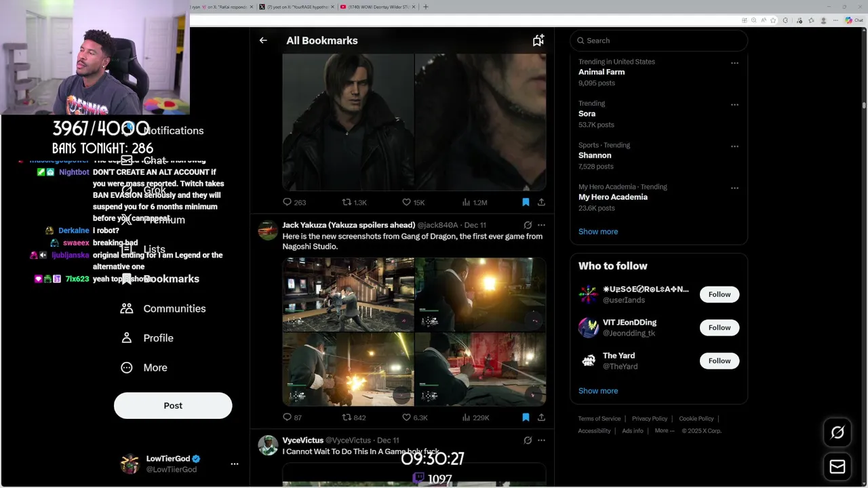The height and width of the screenshot is (488, 868).
Task: Repost Jack Yakuza's post with 842 reposts
Action: (354, 418)
